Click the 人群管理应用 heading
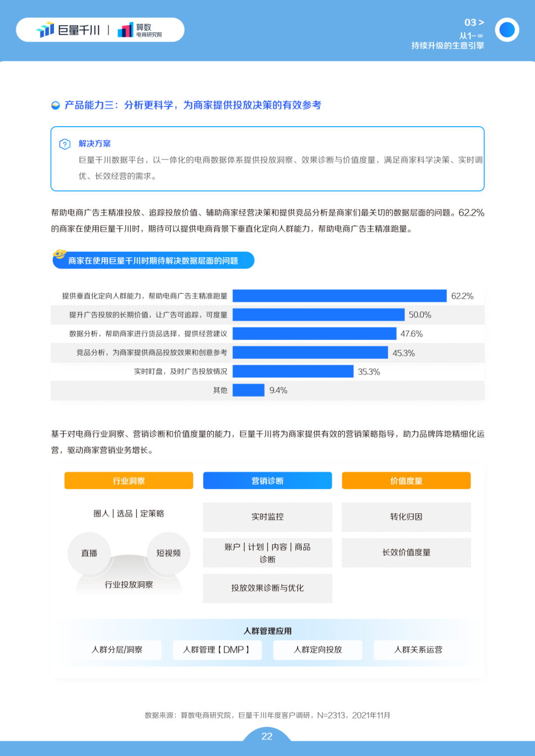This screenshot has width=535, height=756. (267, 631)
